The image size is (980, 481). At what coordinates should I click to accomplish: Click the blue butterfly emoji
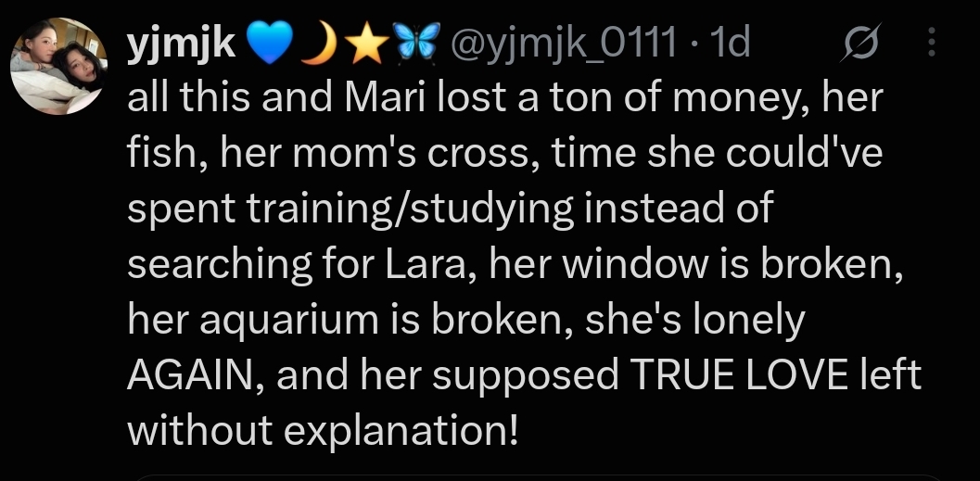tap(417, 43)
